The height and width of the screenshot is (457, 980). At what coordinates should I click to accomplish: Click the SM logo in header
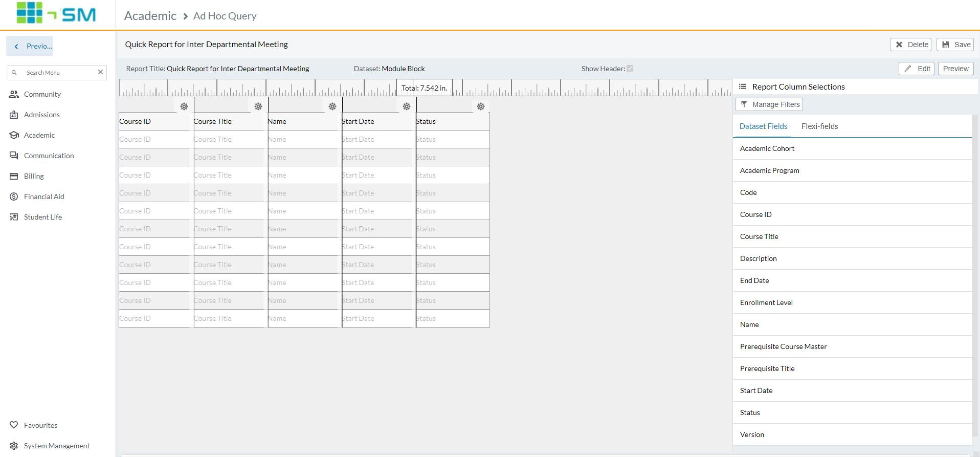click(x=56, y=13)
